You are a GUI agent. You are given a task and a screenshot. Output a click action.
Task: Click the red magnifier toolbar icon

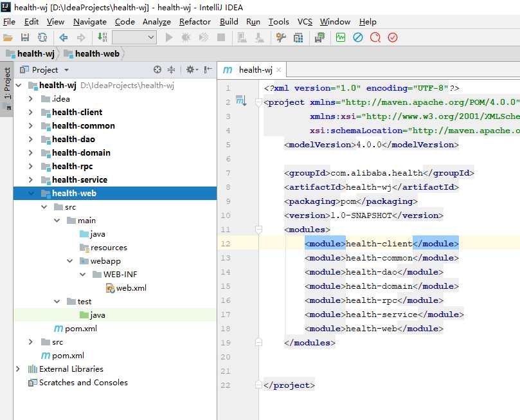pos(375,37)
